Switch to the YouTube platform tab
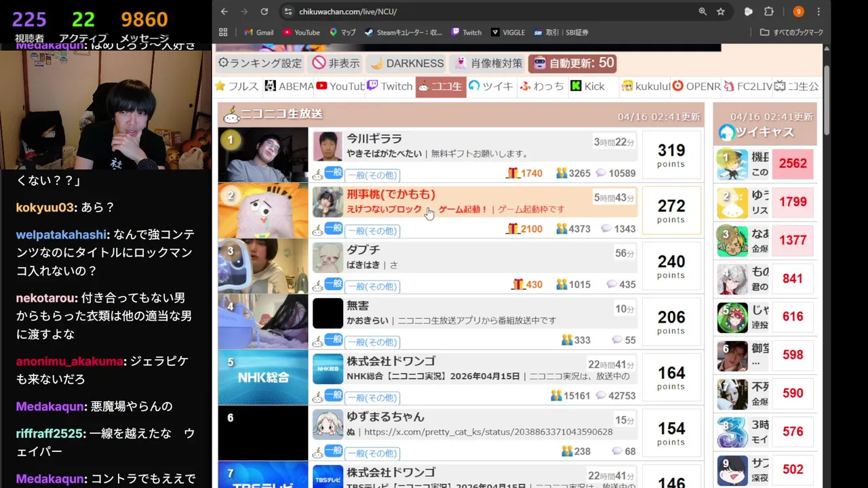This screenshot has width=868, height=488. click(x=340, y=86)
